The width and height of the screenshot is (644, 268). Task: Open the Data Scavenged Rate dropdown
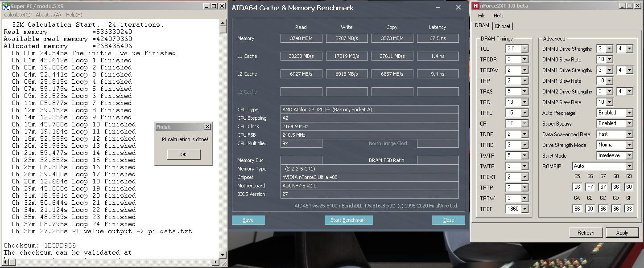tap(629, 134)
